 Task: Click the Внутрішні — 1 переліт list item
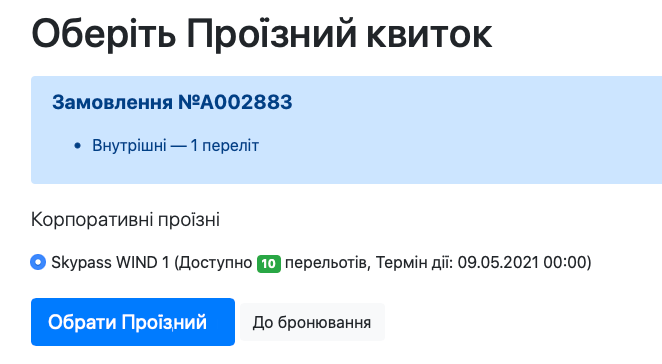point(175,146)
